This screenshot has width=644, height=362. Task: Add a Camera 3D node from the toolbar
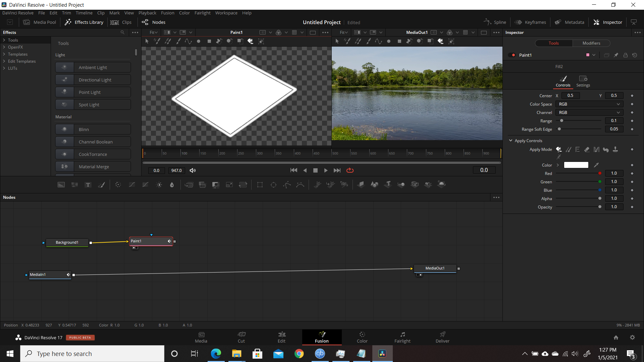(x=415, y=184)
